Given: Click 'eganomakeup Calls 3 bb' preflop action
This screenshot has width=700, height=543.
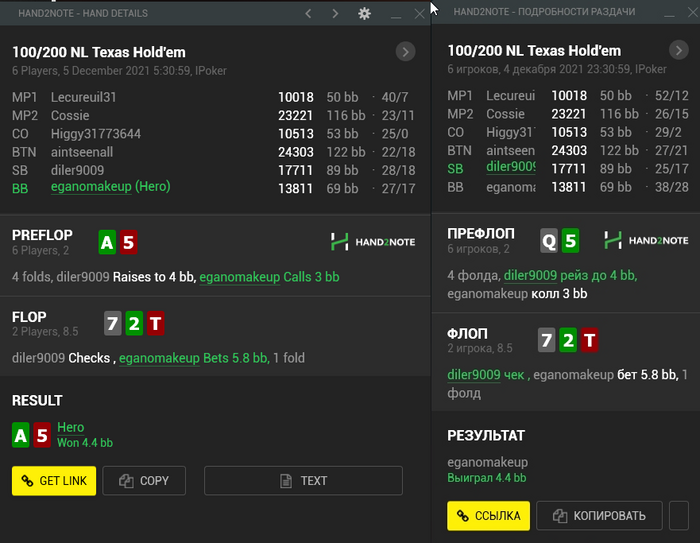Looking at the screenshot, I should [269, 277].
